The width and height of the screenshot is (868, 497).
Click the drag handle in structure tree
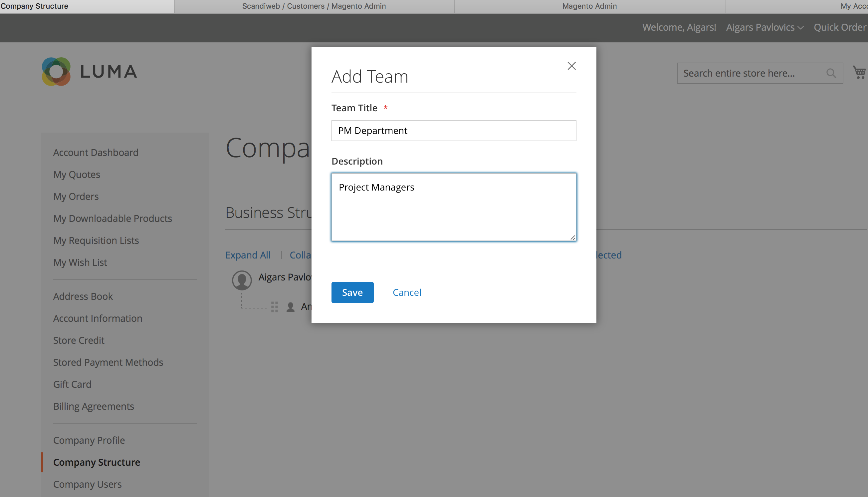click(275, 306)
